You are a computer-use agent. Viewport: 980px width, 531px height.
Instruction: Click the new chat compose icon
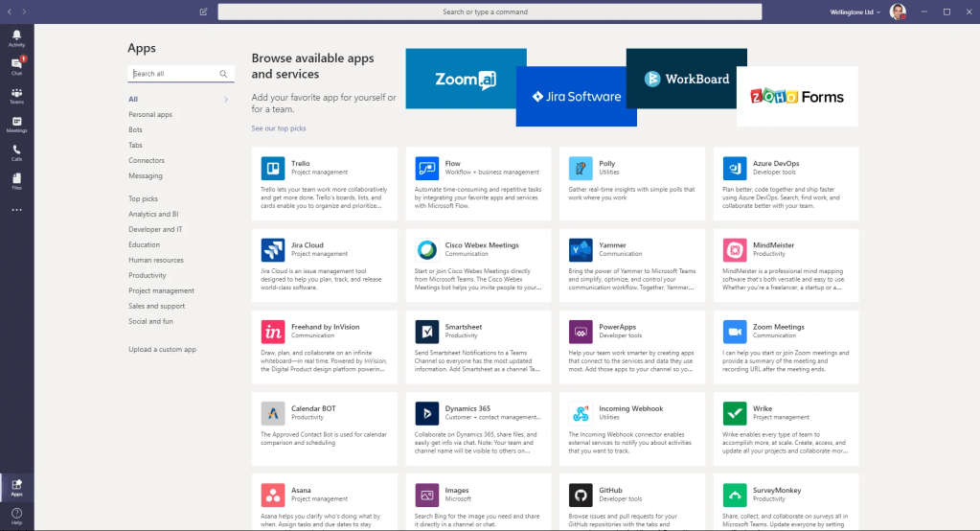203,12
